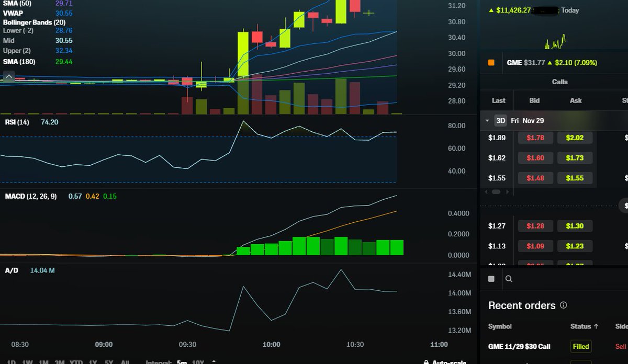The width and height of the screenshot is (628, 364).
Task: Click the Bollinger Upper (2) value 32.34
Action: [x=64, y=51]
